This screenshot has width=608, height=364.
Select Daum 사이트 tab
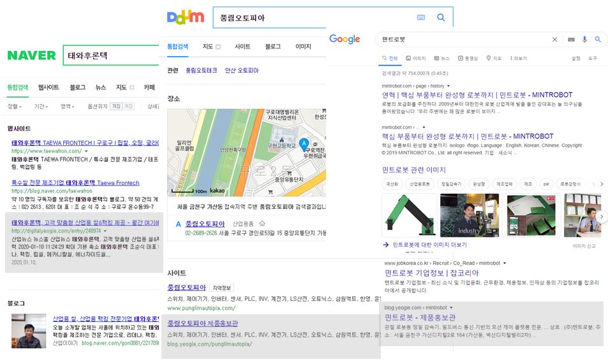(242, 47)
